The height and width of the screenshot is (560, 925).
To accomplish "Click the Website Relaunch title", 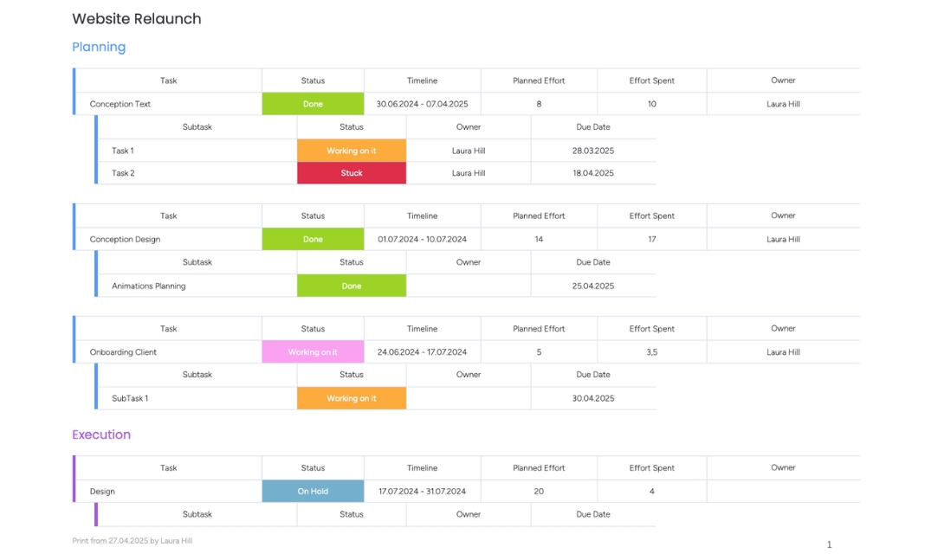I will coord(136,19).
